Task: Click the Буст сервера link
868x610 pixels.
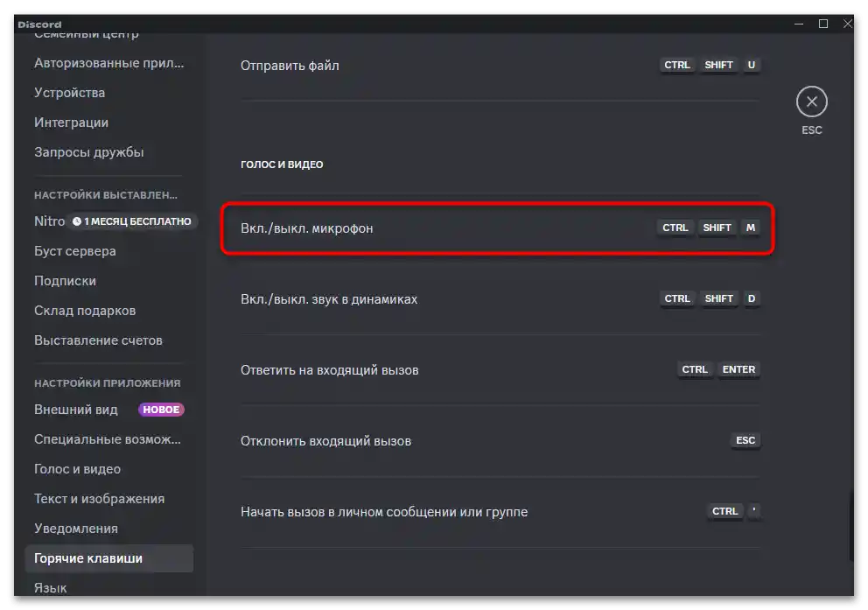Action: pyautogui.click(x=75, y=251)
